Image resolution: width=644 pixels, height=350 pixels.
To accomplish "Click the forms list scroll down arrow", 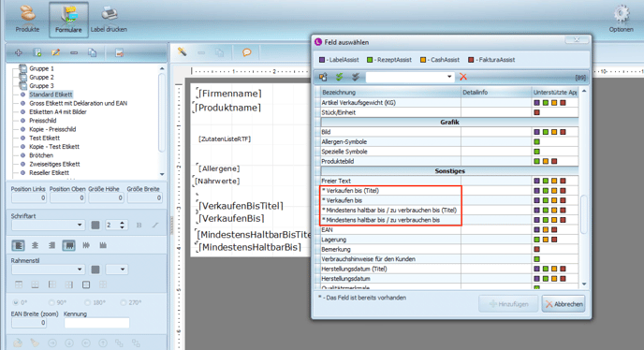I will coord(162,174).
